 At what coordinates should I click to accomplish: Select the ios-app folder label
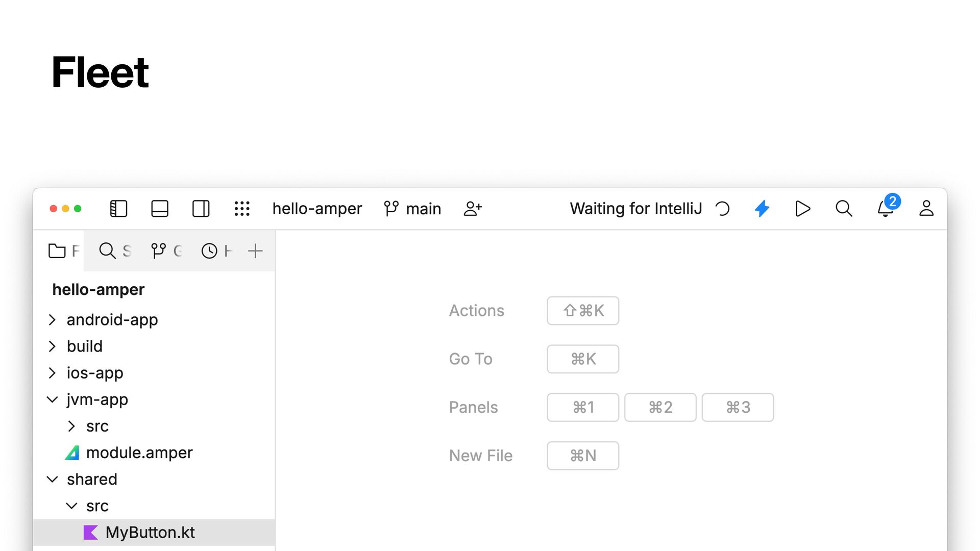pos(95,373)
